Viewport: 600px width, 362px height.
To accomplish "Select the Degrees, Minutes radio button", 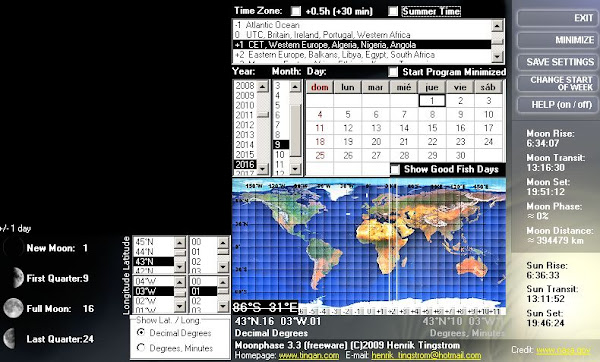I will click(x=141, y=348).
